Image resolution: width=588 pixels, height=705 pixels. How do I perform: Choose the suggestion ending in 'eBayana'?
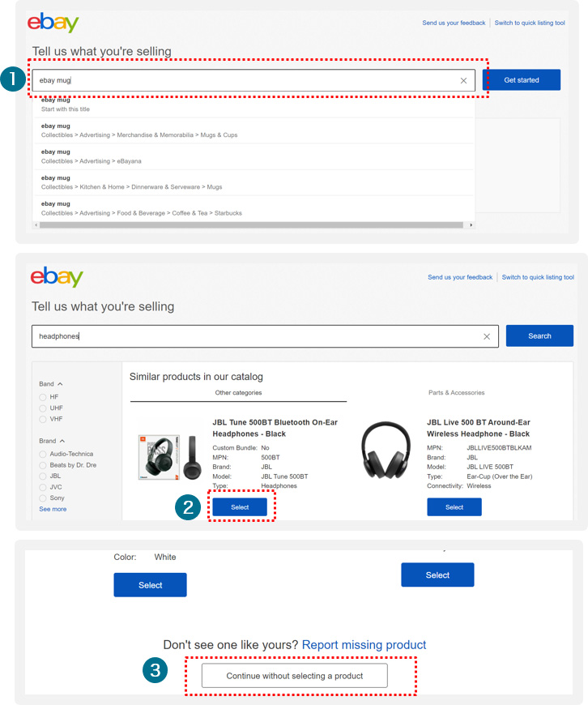pos(254,156)
